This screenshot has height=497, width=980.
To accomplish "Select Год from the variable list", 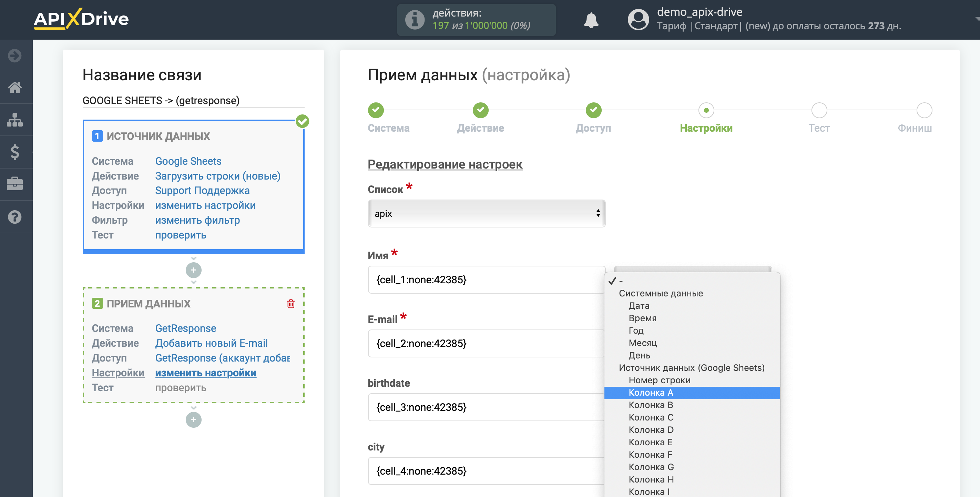I will click(x=692, y=330).
